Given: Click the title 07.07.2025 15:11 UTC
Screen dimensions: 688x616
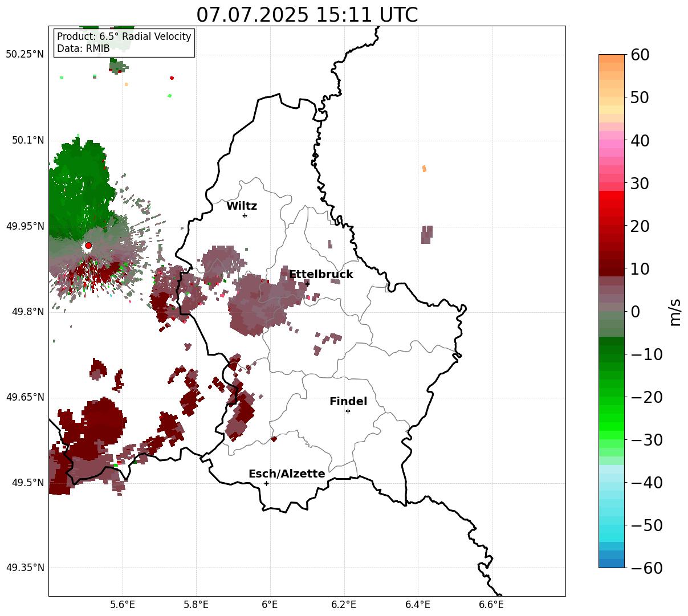Looking at the screenshot, I should click(307, 15).
